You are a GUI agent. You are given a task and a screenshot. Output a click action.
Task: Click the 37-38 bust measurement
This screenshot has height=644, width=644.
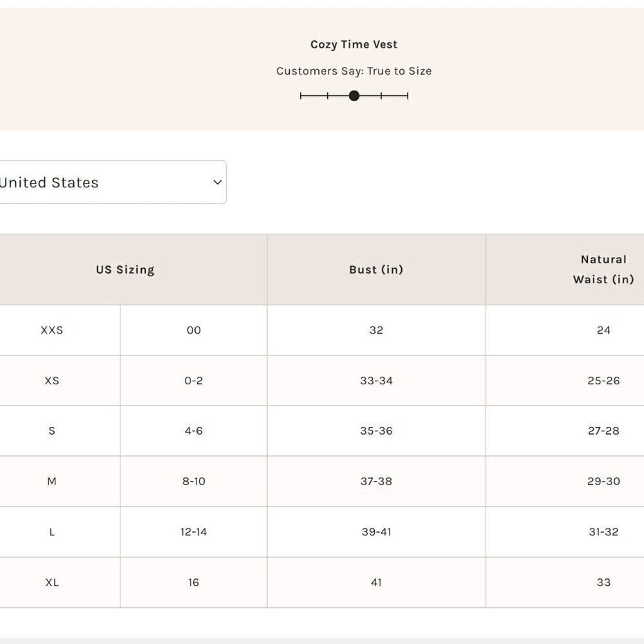click(376, 481)
